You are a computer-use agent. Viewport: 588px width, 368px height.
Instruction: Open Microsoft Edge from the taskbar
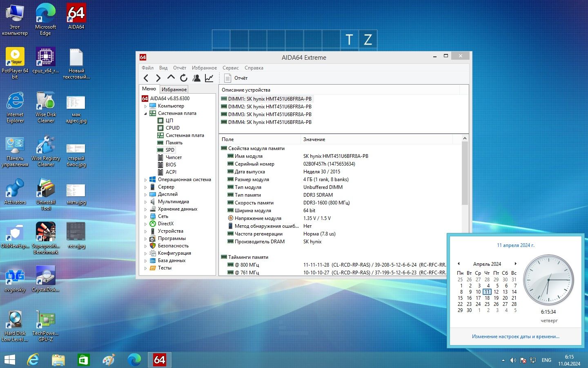pyautogui.click(x=134, y=360)
